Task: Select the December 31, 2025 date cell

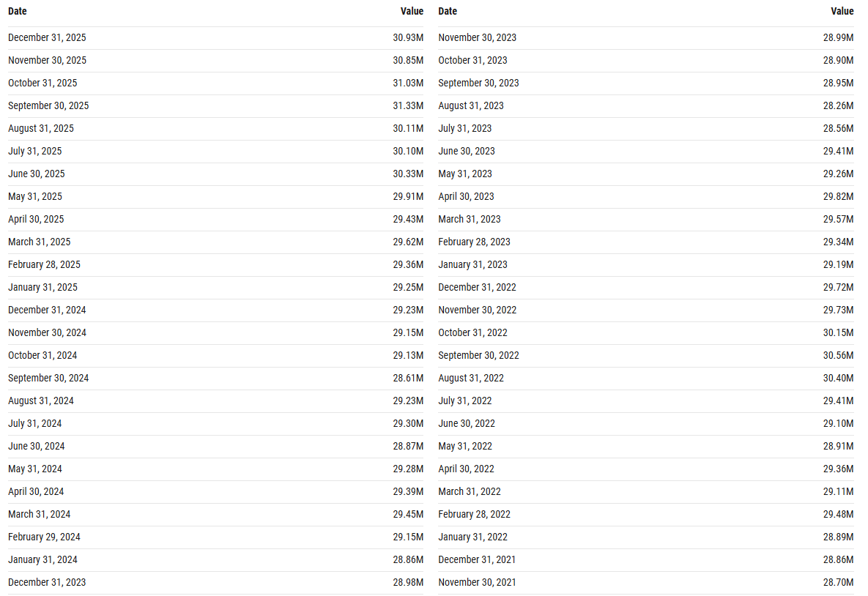Action: 47,37
